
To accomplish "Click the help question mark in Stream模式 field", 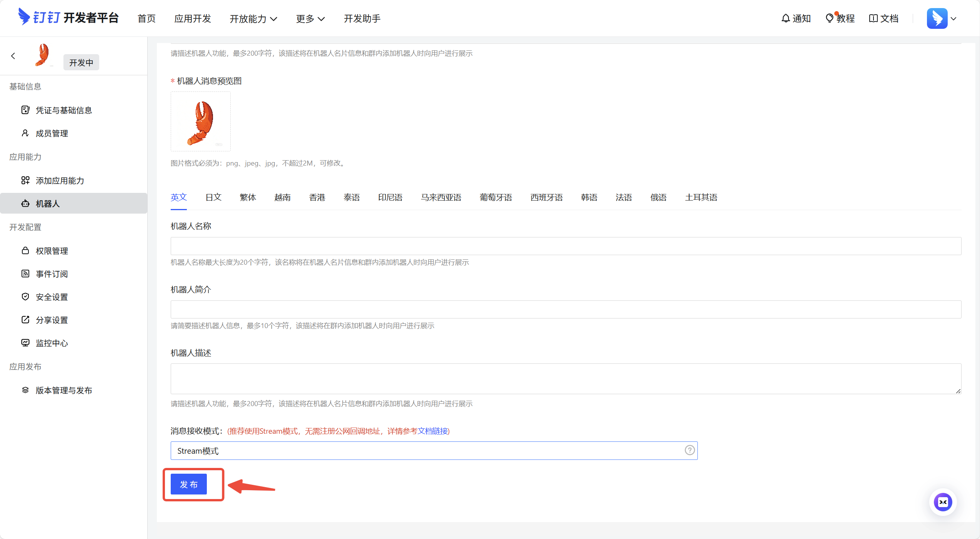I will click(689, 450).
